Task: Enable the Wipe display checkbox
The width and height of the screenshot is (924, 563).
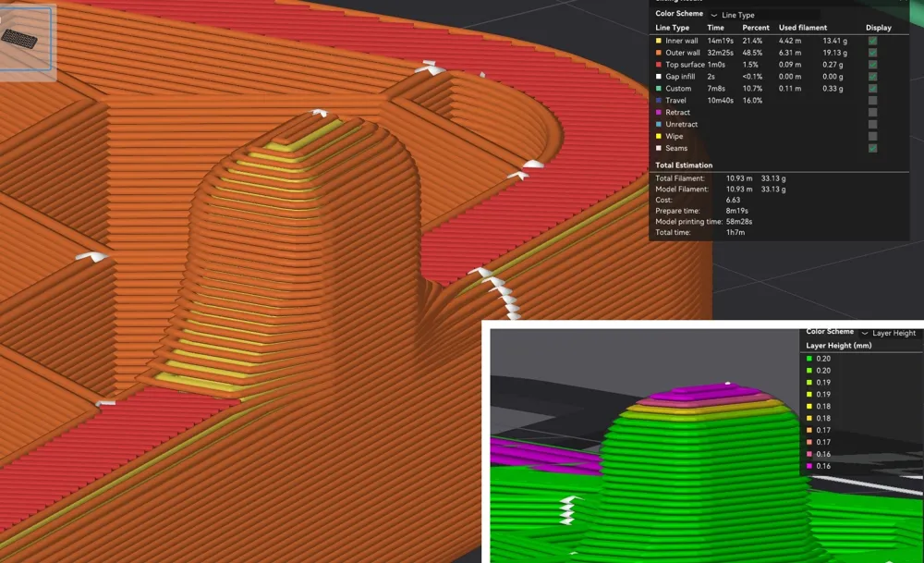Action: tap(872, 136)
